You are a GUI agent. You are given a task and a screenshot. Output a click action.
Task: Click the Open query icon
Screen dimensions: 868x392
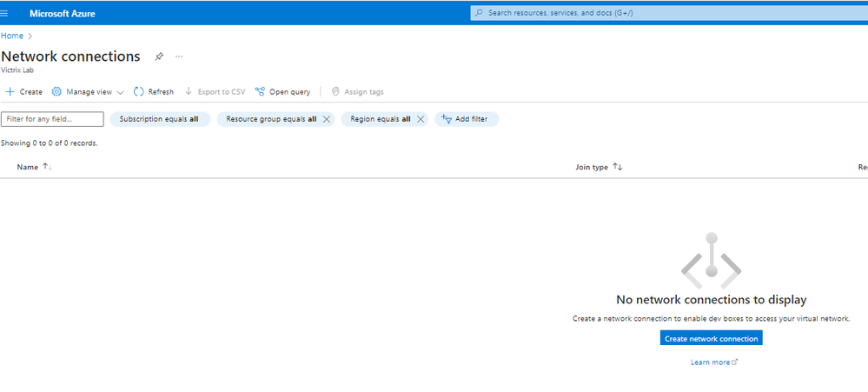260,92
